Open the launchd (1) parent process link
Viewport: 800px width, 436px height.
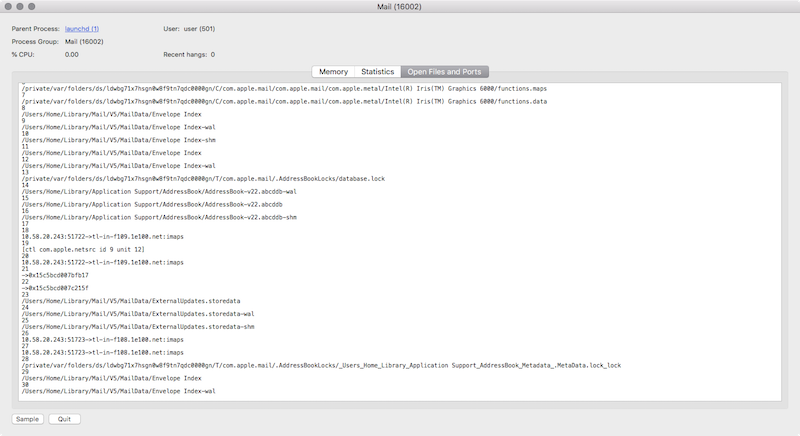(82, 29)
